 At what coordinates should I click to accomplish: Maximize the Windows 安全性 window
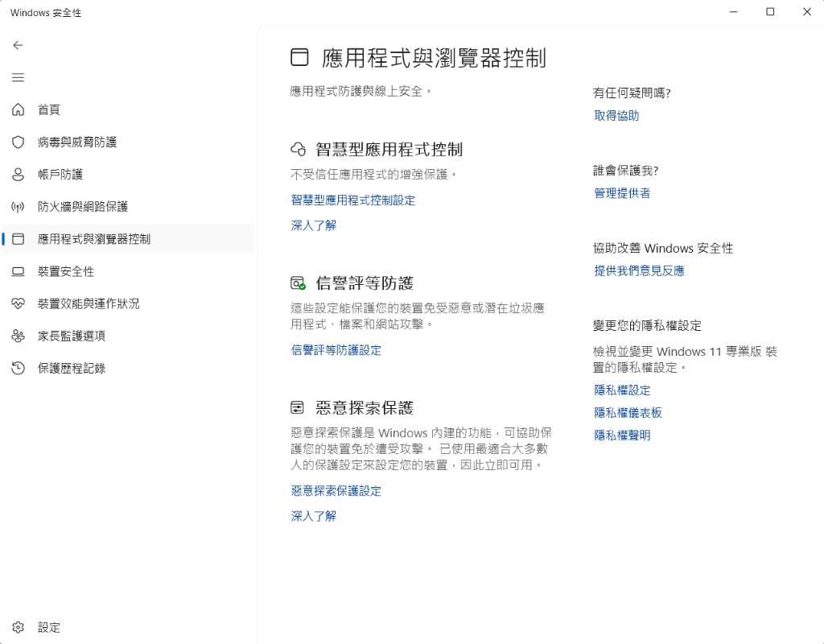tap(770, 11)
